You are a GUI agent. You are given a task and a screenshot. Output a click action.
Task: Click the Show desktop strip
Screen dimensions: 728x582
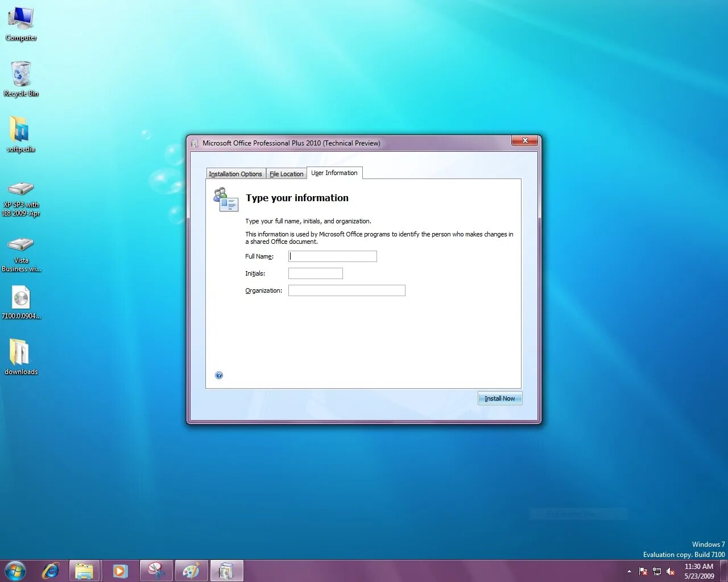point(724,571)
